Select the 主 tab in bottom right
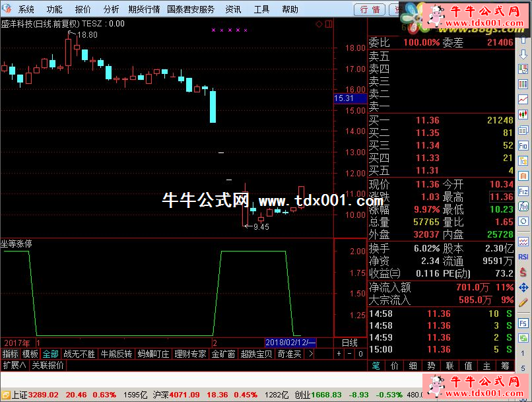The image size is (532, 402). (487, 366)
